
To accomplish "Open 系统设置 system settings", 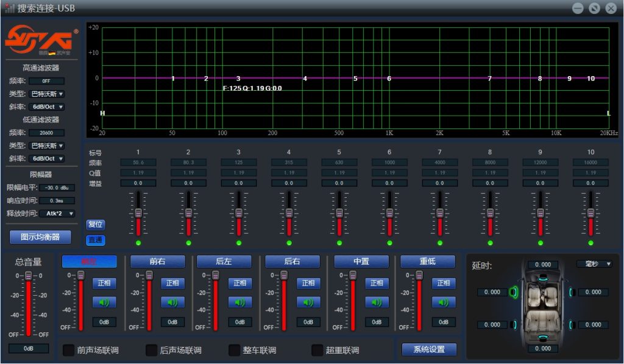I will coord(429,349).
